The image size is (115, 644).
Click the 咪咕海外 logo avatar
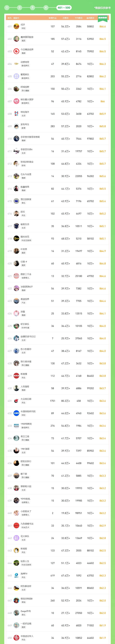(x=16, y=114)
